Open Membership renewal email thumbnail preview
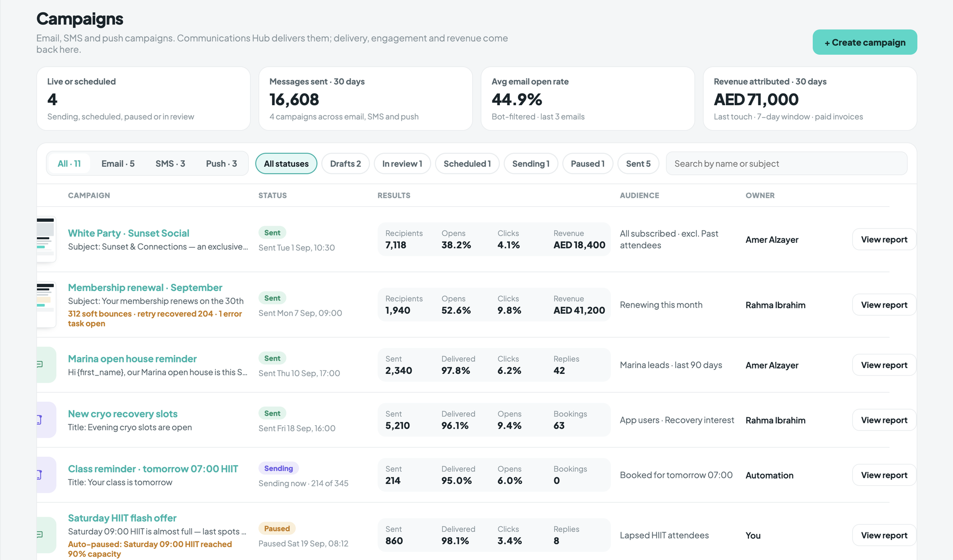 46,304
